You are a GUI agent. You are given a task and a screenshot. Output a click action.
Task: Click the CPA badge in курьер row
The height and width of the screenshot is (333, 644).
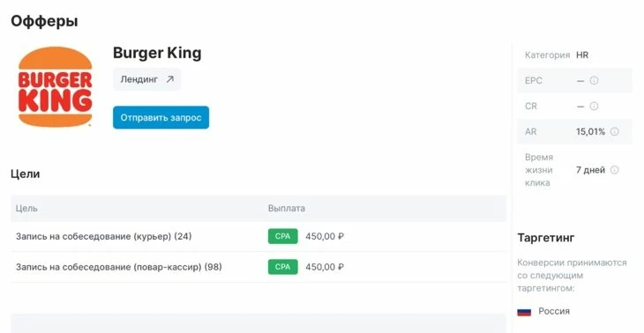282,236
